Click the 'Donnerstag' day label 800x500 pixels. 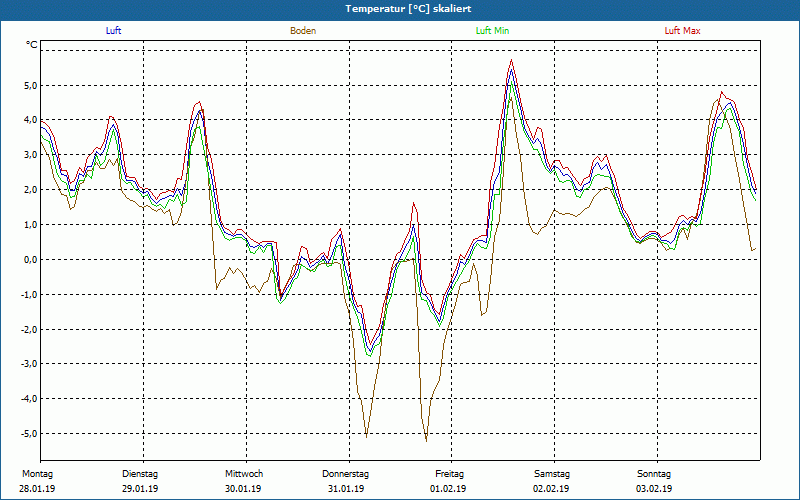click(x=345, y=474)
